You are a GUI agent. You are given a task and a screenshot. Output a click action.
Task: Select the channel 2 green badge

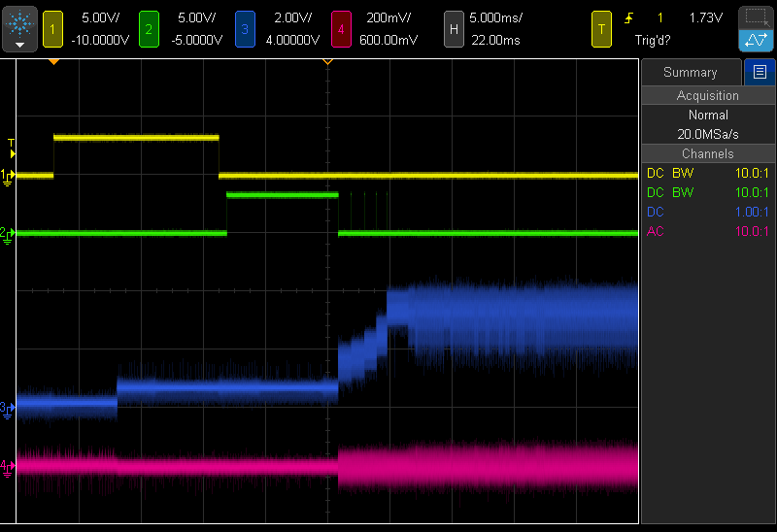pyautogui.click(x=149, y=29)
